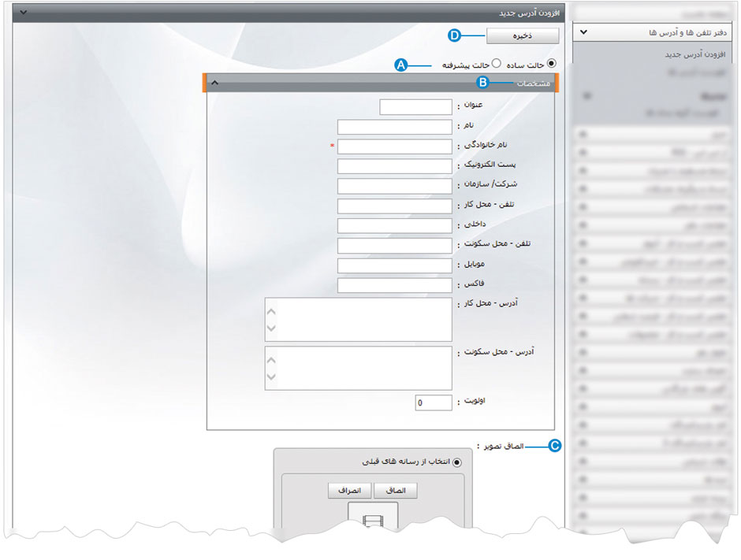Viewport: 741px width, 560px height.
Task: Select the حالت ساده radio button
Action: coord(551,63)
